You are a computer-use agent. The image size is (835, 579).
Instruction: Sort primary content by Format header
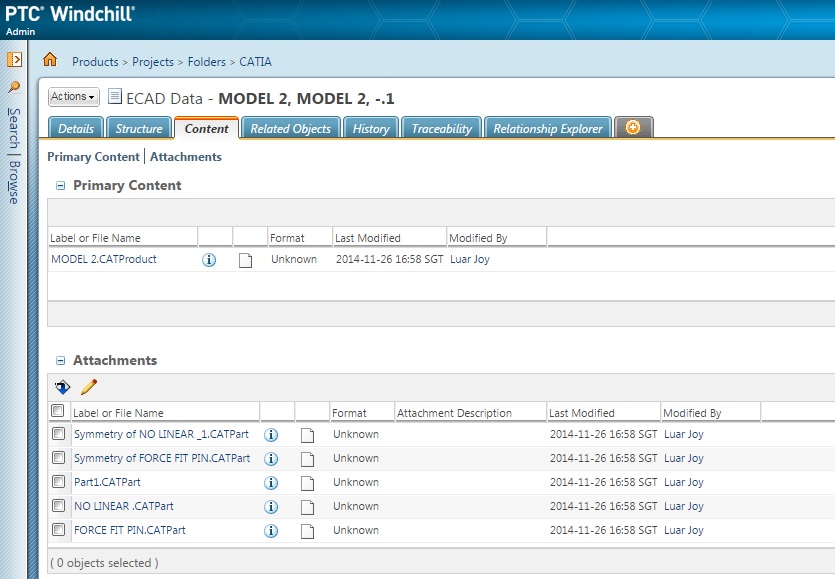(287, 238)
